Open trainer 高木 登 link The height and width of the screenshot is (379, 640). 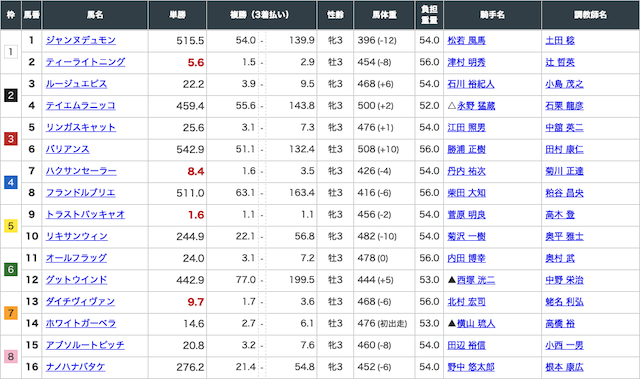(x=560, y=215)
